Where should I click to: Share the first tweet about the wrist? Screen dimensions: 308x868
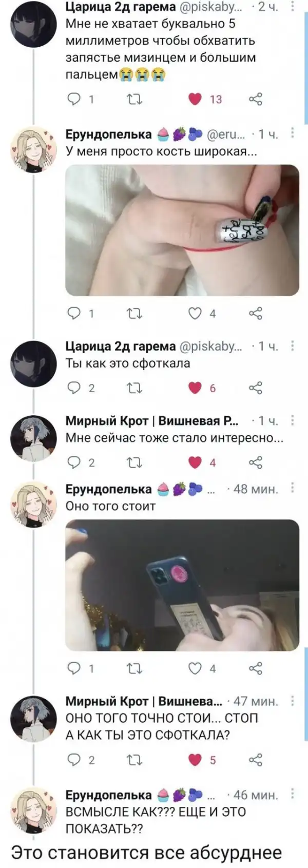pos(256,99)
